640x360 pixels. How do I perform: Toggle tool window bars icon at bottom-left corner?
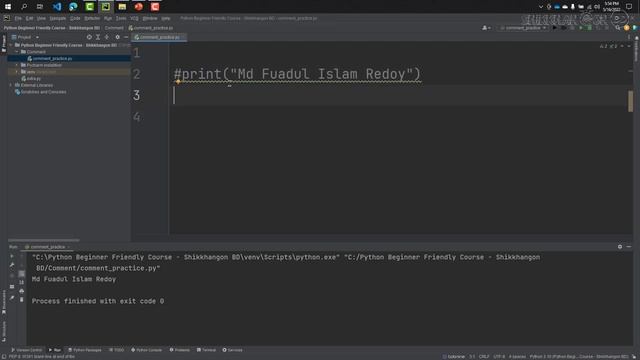click(x=3, y=356)
